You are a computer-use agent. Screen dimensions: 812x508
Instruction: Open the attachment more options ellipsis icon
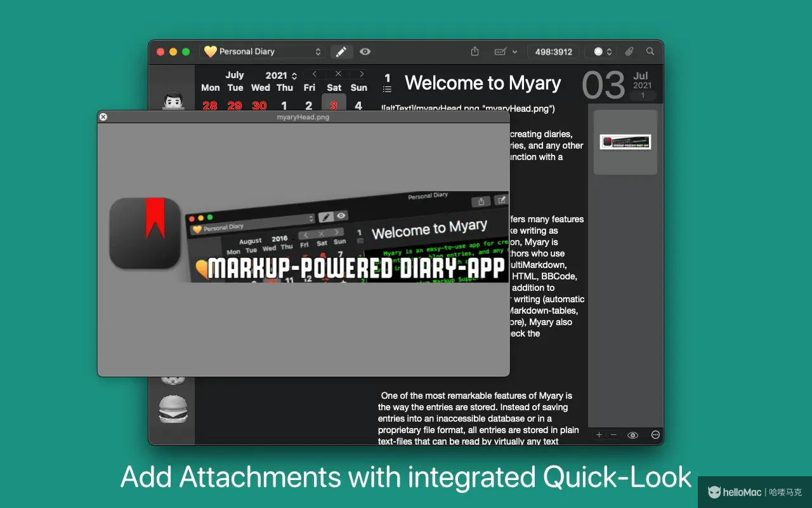tap(656, 435)
